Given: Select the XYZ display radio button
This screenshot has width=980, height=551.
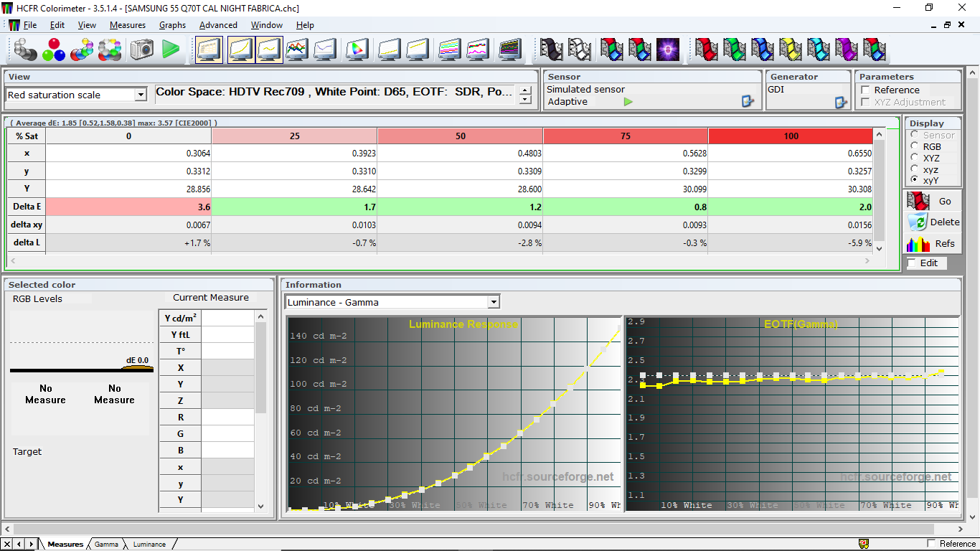Looking at the screenshot, I should (x=915, y=158).
